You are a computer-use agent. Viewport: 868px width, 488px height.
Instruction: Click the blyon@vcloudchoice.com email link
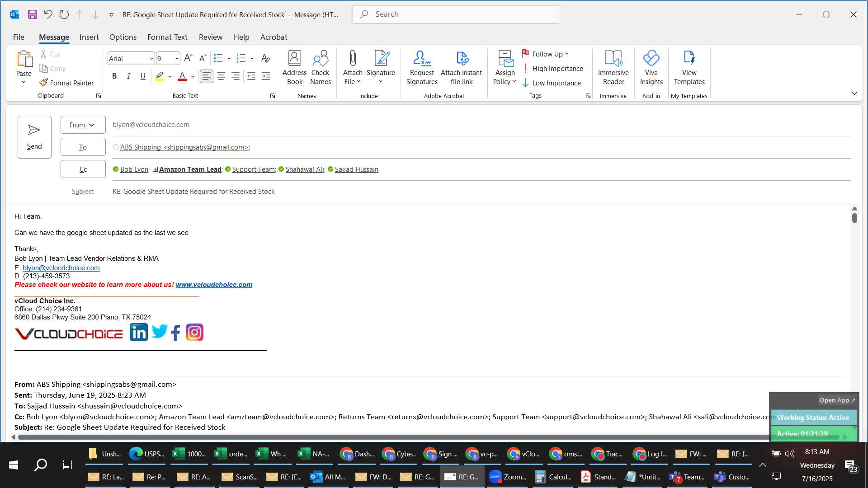tap(61, 267)
